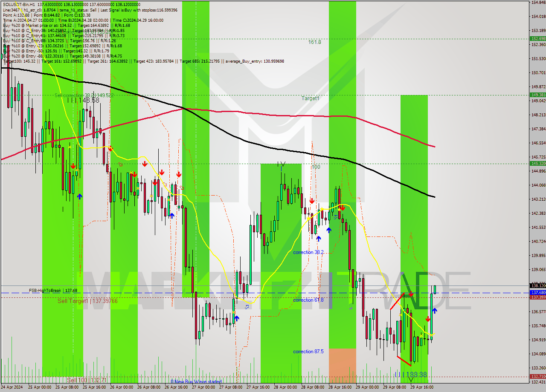Click the 'Target100: 145.32' summary line
This screenshot has width=546, height=392.
click(x=143, y=61)
